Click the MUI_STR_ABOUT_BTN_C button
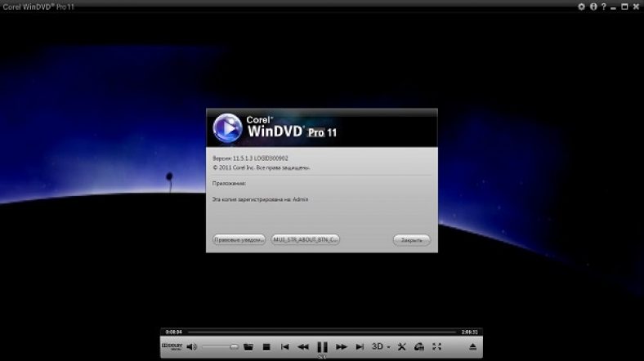The image size is (644, 361). (x=305, y=239)
